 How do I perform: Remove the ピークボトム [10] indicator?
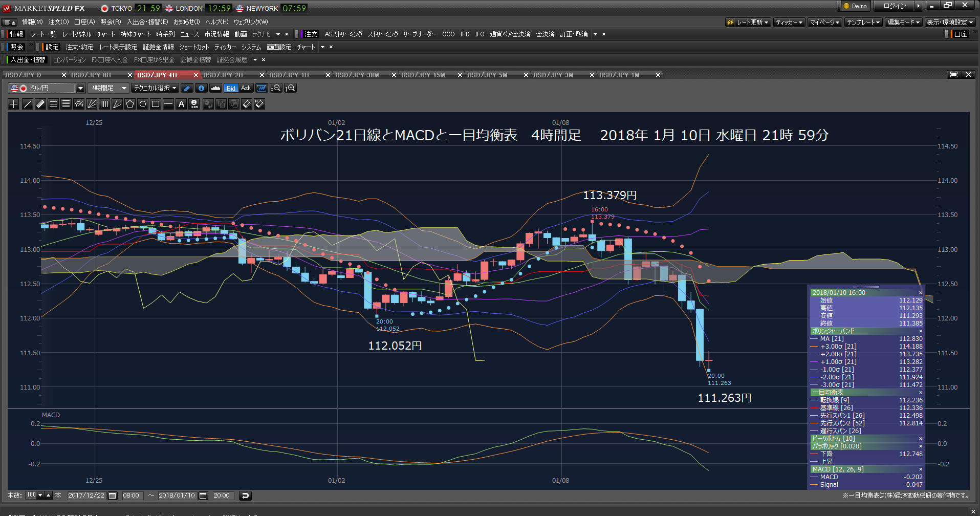click(921, 439)
